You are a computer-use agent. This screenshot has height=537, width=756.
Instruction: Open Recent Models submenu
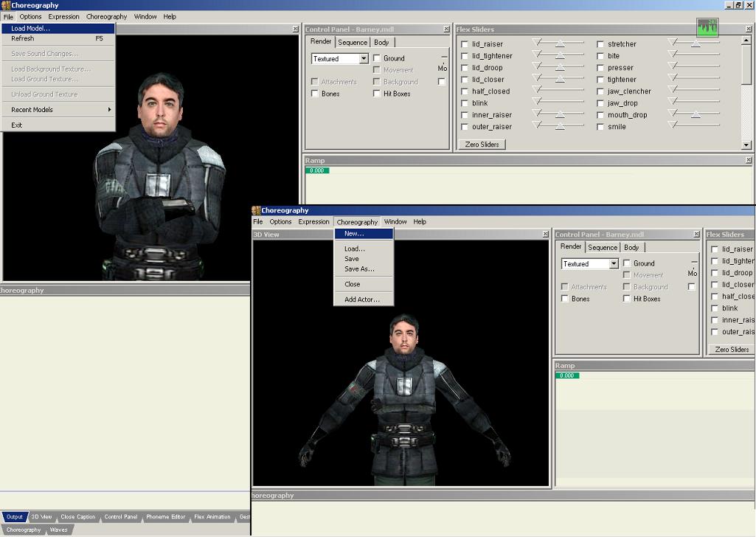58,110
